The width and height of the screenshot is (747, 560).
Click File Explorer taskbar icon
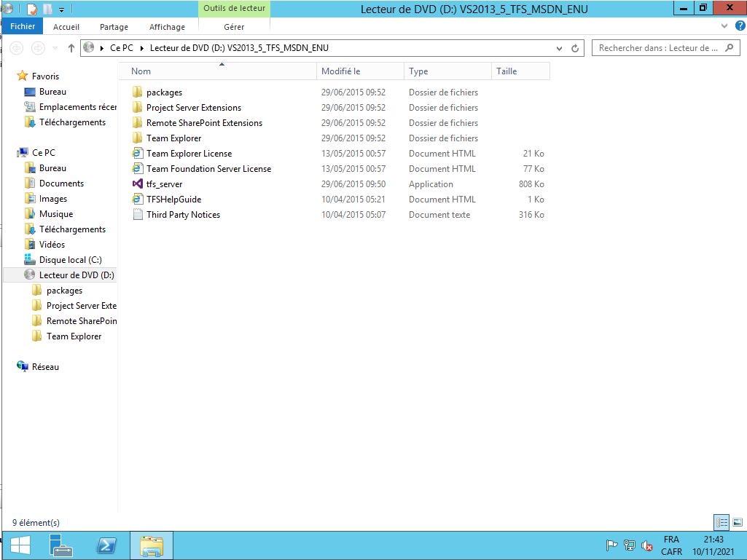click(152, 545)
